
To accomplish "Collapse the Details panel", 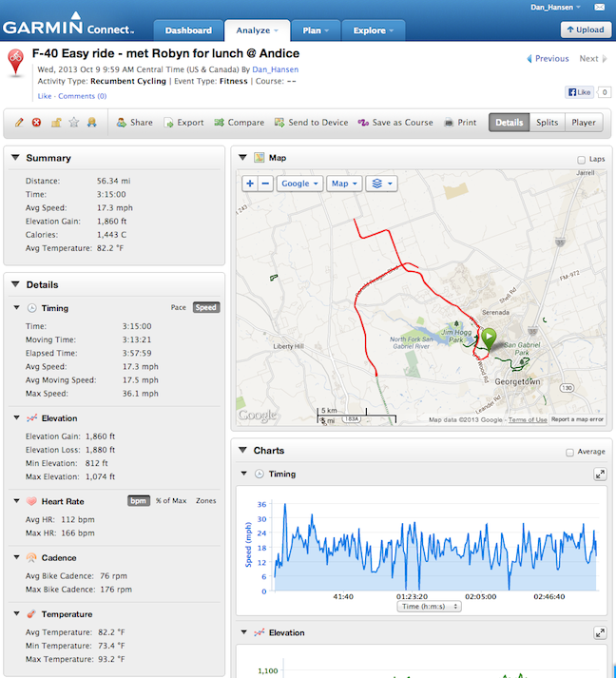I will click(x=15, y=284).
